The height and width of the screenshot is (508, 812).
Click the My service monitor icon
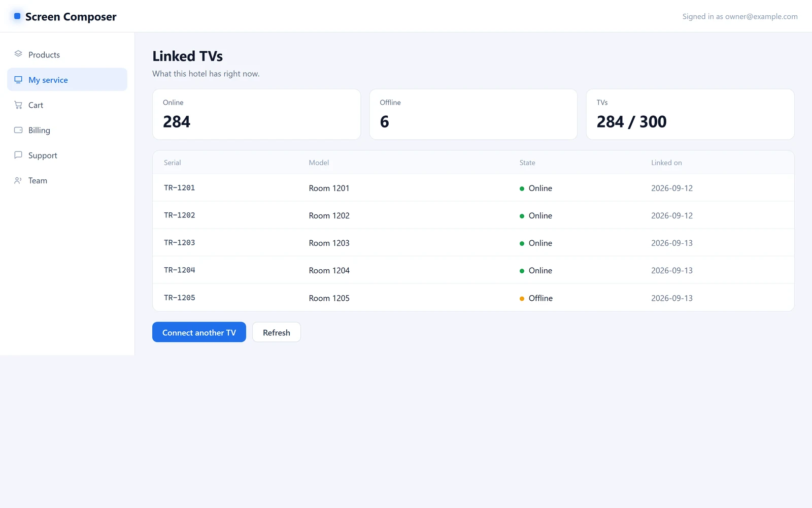point(18,79)
